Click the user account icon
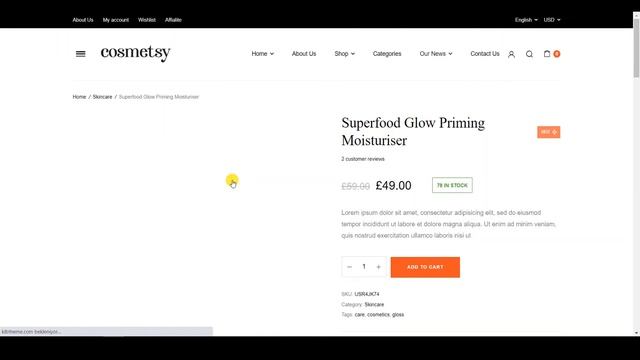The width and height of the screenshot is (640, 360). (511, 54)
